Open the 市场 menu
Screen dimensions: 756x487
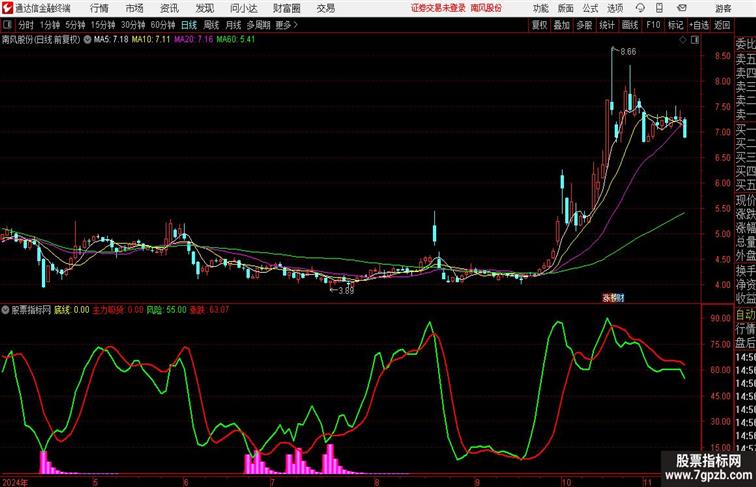click(x=135, y=8)
